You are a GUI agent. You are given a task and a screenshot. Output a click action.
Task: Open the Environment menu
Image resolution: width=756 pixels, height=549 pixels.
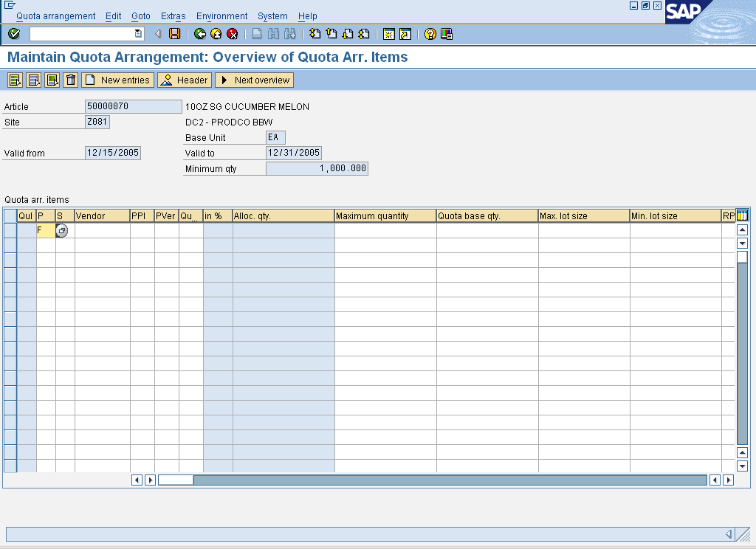(221, 16)
